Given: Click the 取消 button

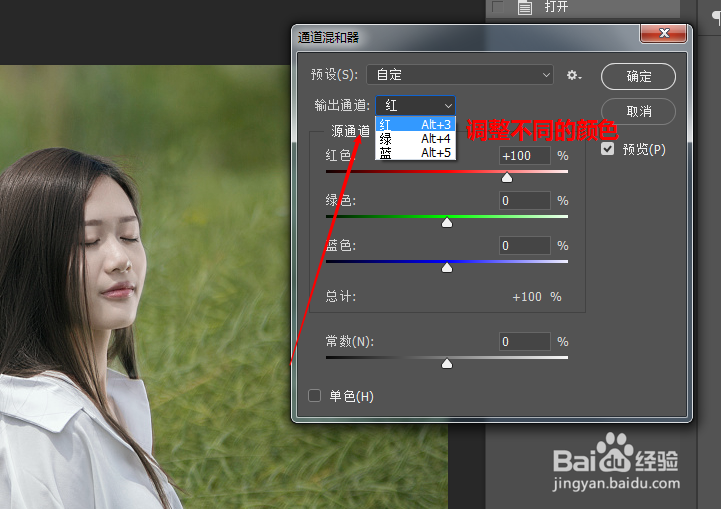Looking at the screenshot, I should tap(638, 111).
